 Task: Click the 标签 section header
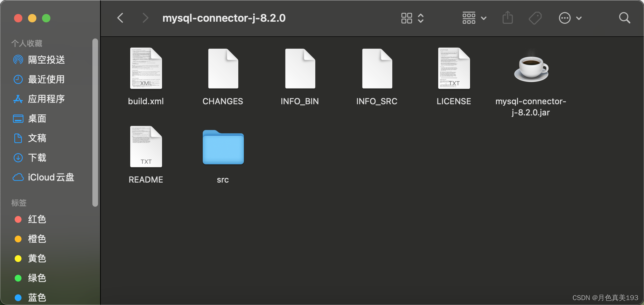coord(19,203)
